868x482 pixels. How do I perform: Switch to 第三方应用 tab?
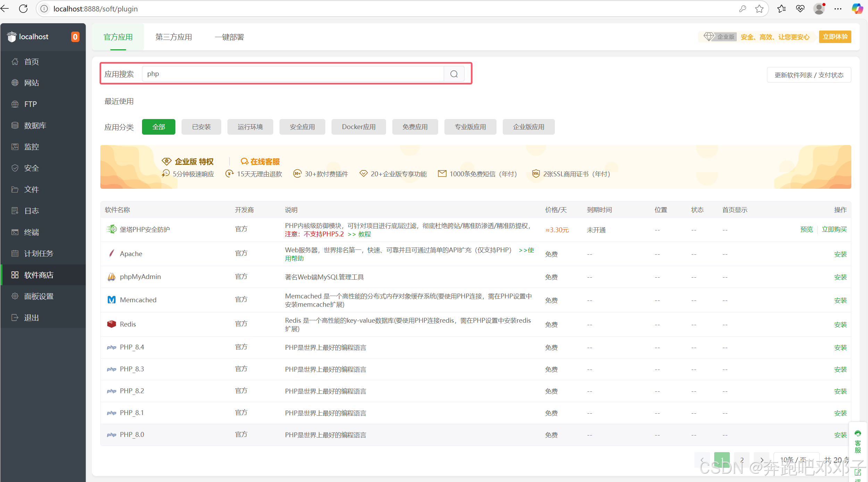click(174, 37)
